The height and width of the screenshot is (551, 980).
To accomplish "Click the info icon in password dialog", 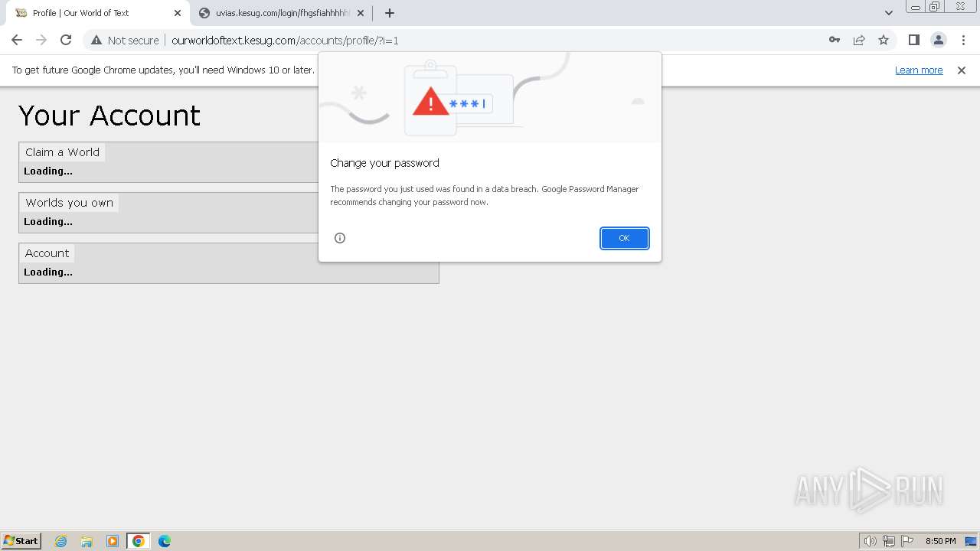I will (x=340, y=238).
